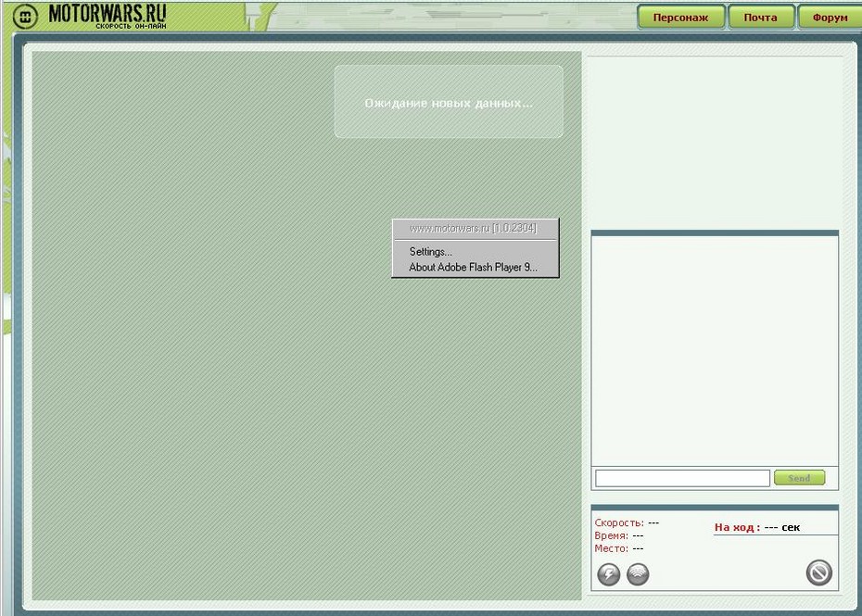862x616 pixels.
Task: Open the Форум tab
Action: (830, 17)
